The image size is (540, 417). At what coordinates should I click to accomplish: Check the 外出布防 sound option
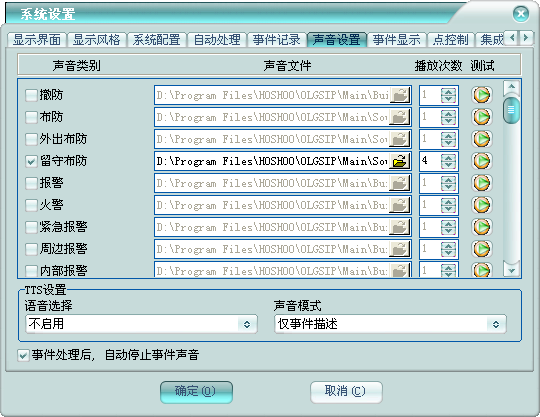31,139
